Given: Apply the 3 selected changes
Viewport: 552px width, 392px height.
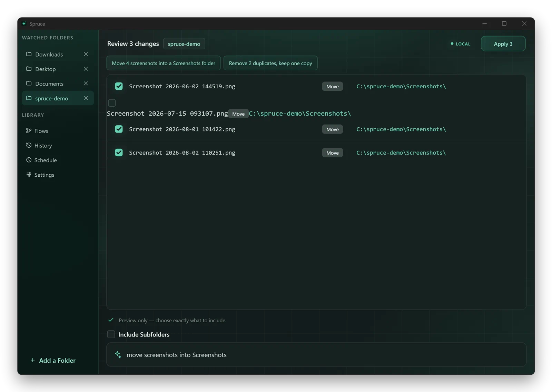Looking at the screenshot, I should click(x=503, y=43).
